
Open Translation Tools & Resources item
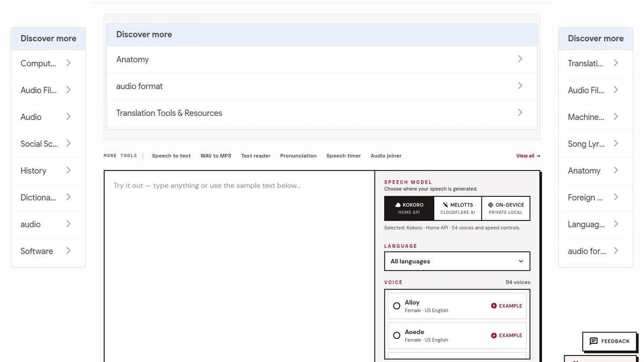(322, 113)
